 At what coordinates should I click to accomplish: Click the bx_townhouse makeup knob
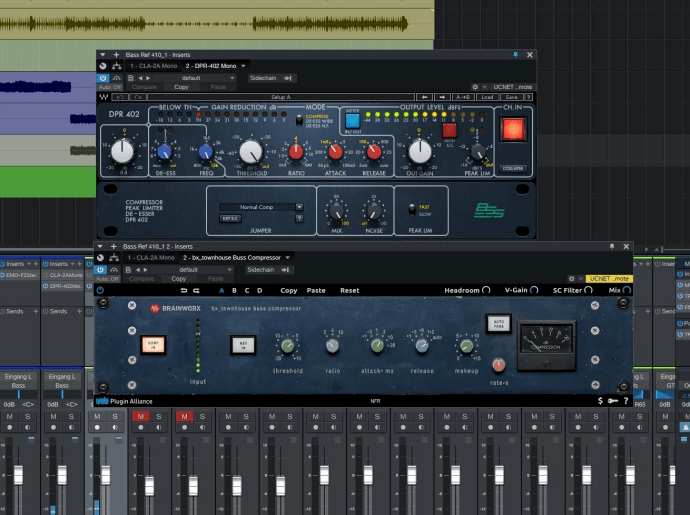466,346
